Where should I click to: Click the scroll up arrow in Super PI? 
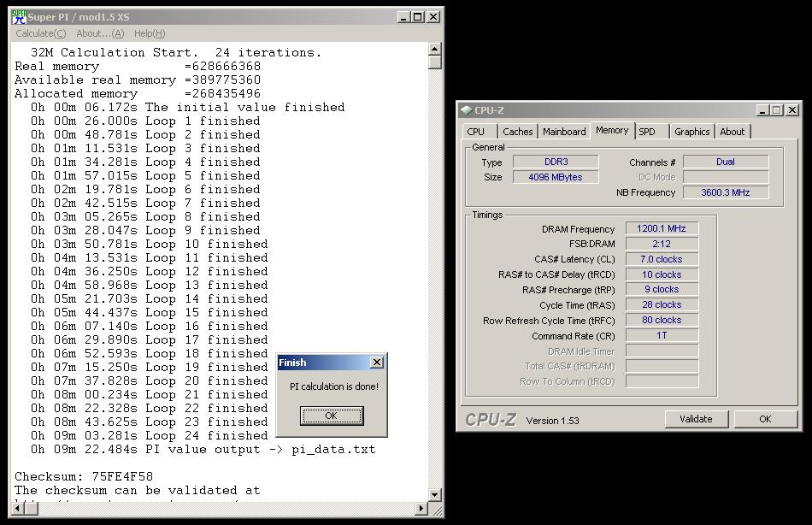(x=435, y=49)
